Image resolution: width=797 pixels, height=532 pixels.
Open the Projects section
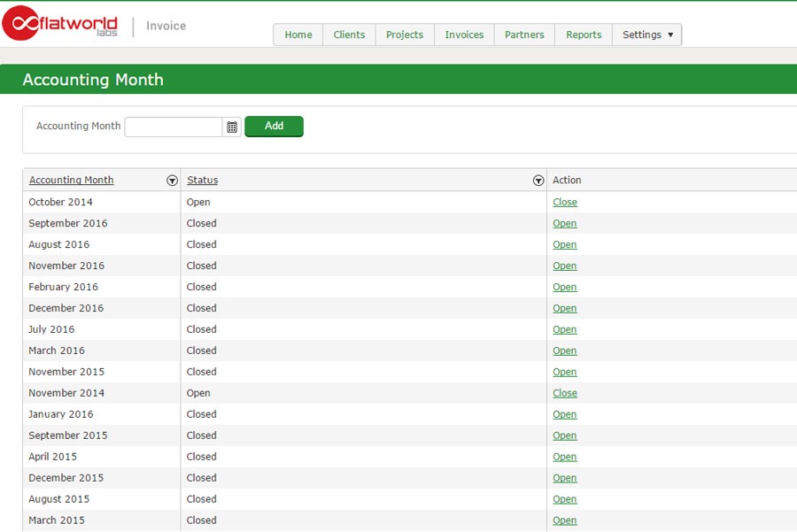click(404, 35)
